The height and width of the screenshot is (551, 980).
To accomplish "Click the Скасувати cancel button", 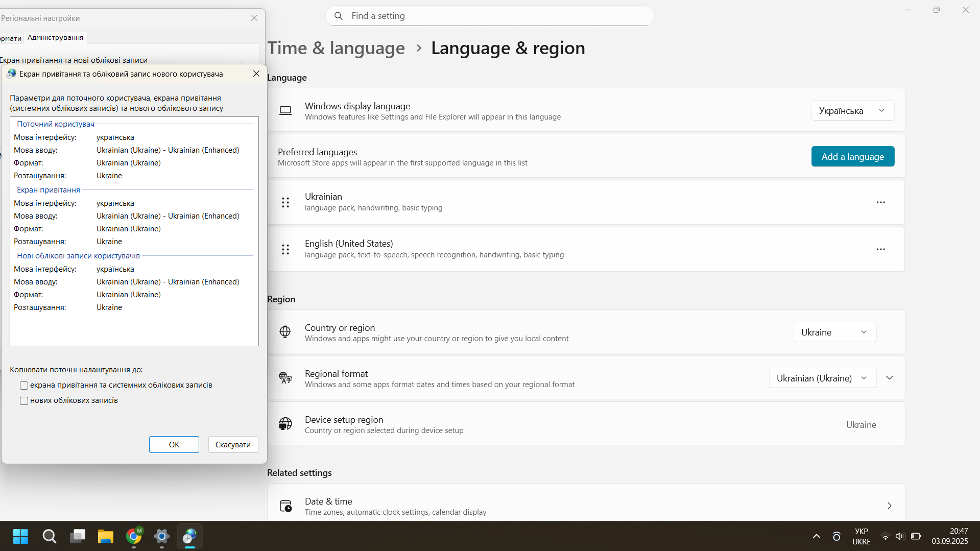I will [233, 445].
